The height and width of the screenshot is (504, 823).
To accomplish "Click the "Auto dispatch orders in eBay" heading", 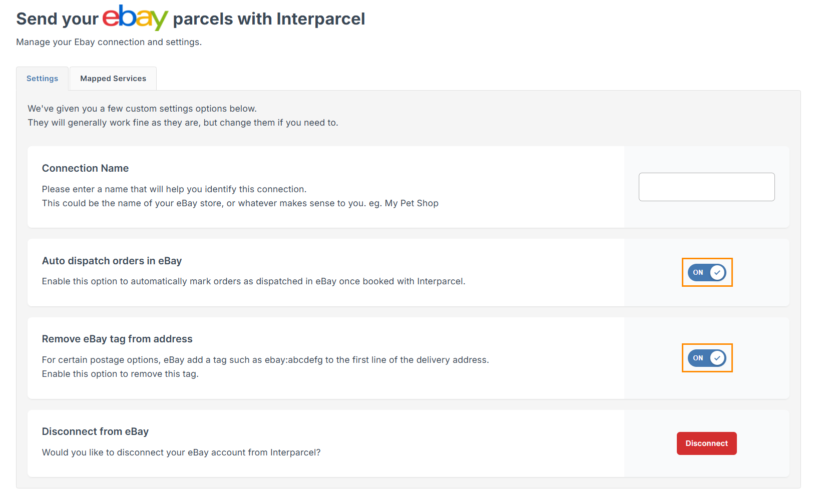I will (112, 261).
